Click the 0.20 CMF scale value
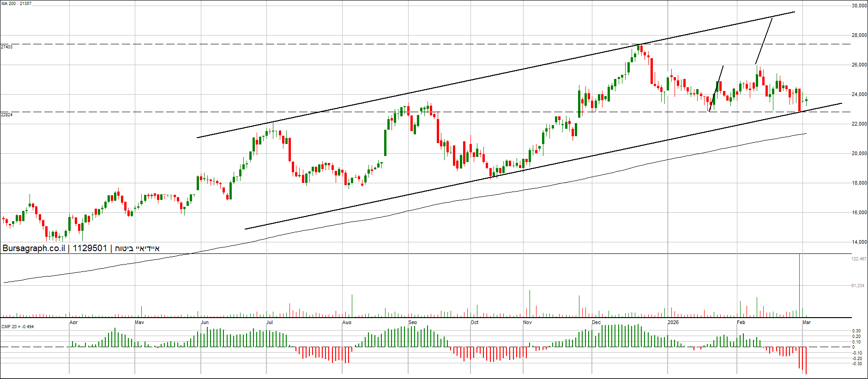 [856, 337]
